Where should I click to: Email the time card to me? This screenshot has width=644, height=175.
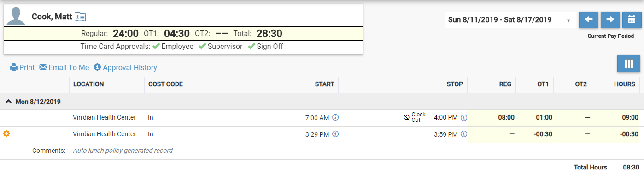coord(64,67)
